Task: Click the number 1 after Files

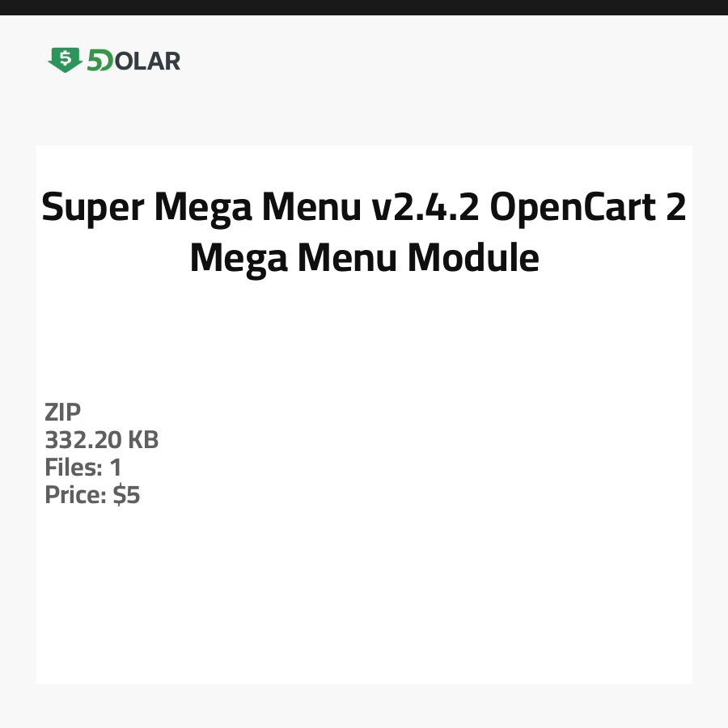Action: point(116,468)
